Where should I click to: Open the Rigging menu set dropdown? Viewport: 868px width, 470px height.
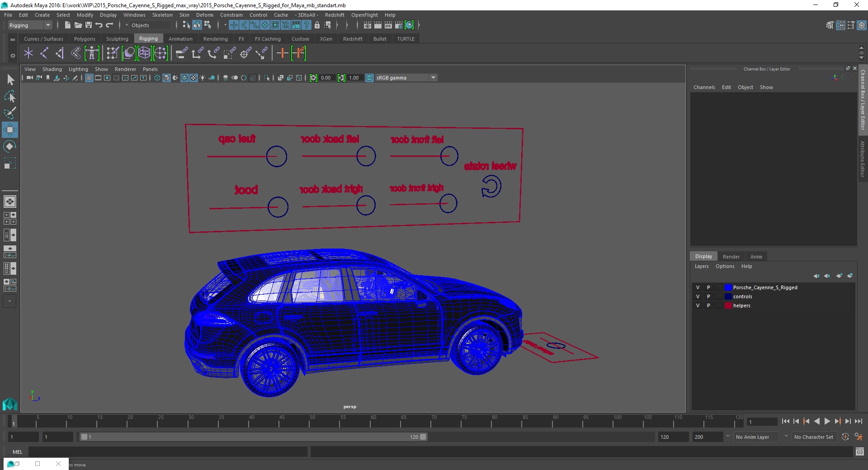coord(30,25)
